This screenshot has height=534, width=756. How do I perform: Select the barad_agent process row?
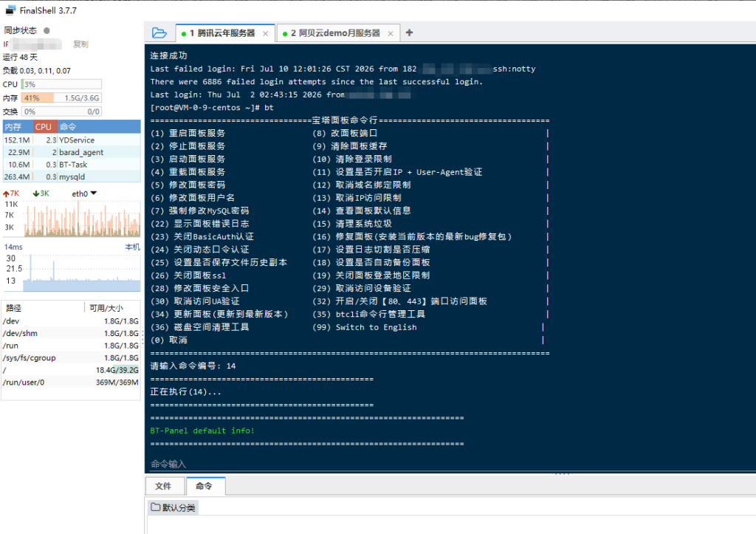72,152
